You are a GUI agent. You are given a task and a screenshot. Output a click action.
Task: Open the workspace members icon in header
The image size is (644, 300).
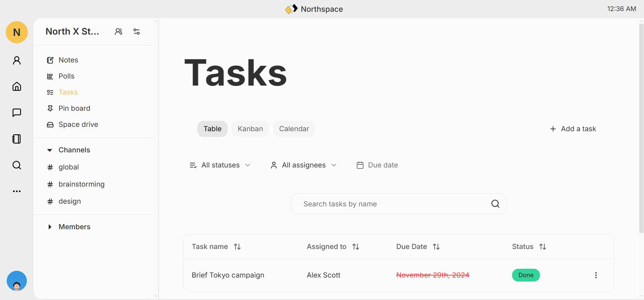(x=118, y=32)
